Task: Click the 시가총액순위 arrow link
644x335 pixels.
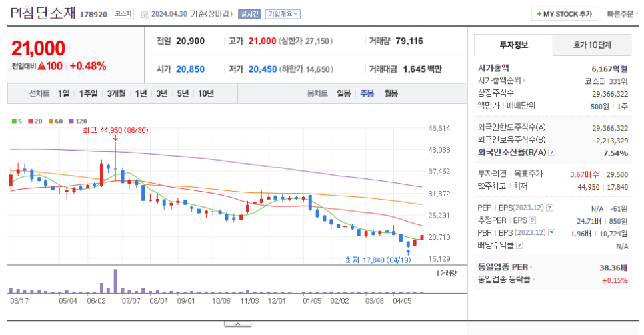Action: pos(501,81)
